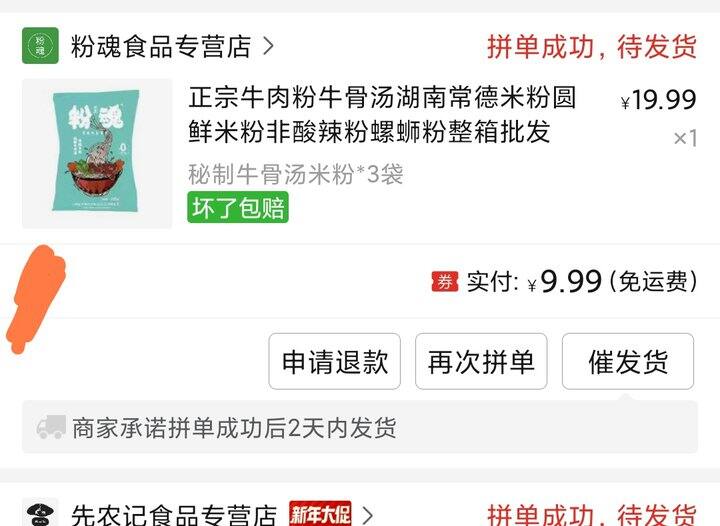Open the 粉魂食品专营店 store name link
The width and height of the screenshot is (720, 526).
161,46
